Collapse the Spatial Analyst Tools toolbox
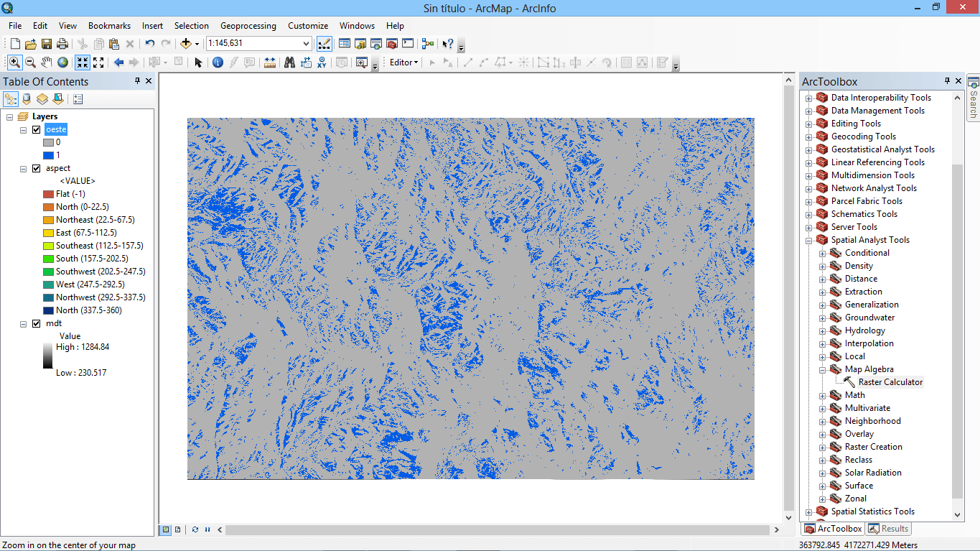This screenshot has height=551, width=980. point(809,240)
